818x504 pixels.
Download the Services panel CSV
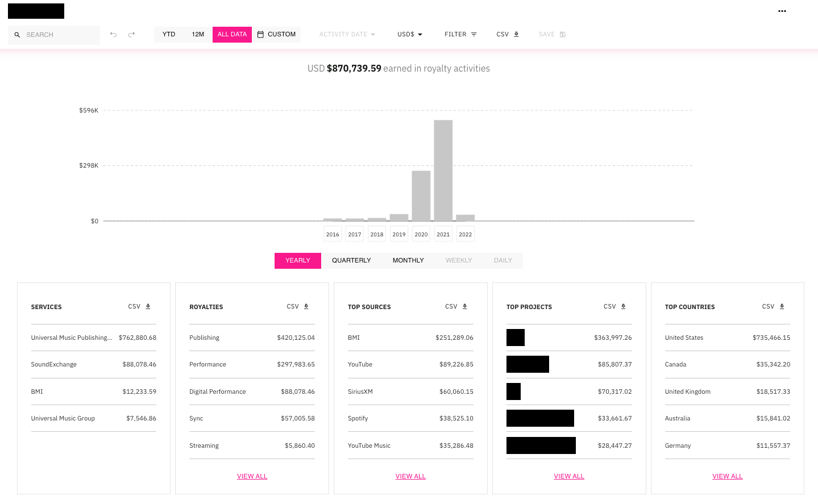point(139,307)
